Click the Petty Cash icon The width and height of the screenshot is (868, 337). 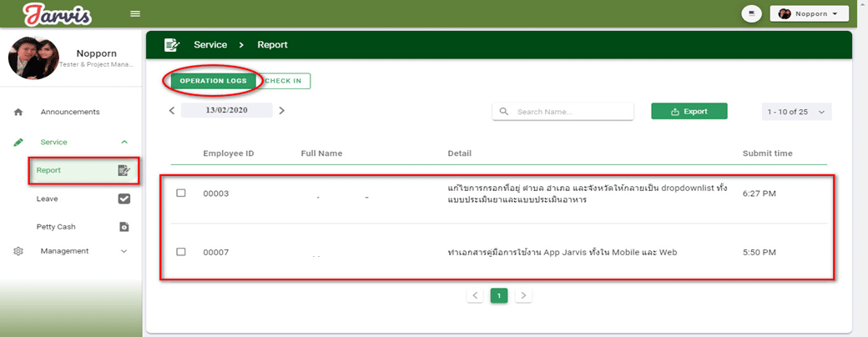click(124, 227)
